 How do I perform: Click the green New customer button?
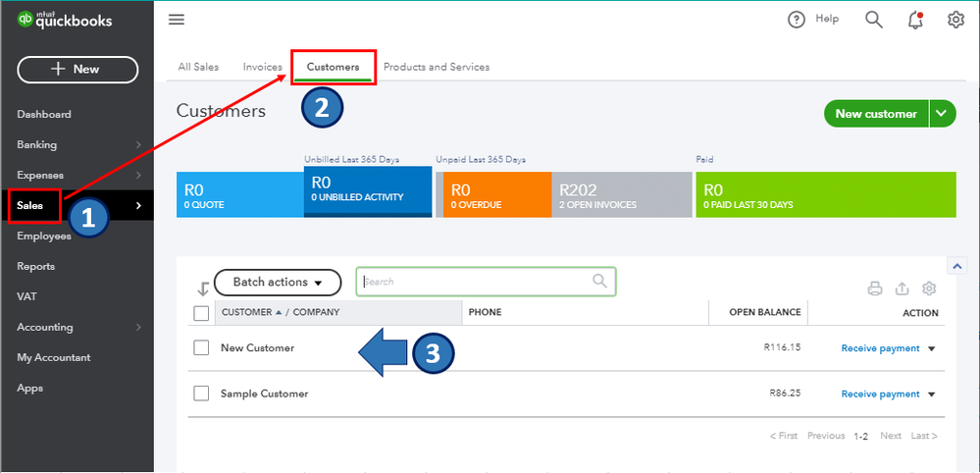[876, 114]
